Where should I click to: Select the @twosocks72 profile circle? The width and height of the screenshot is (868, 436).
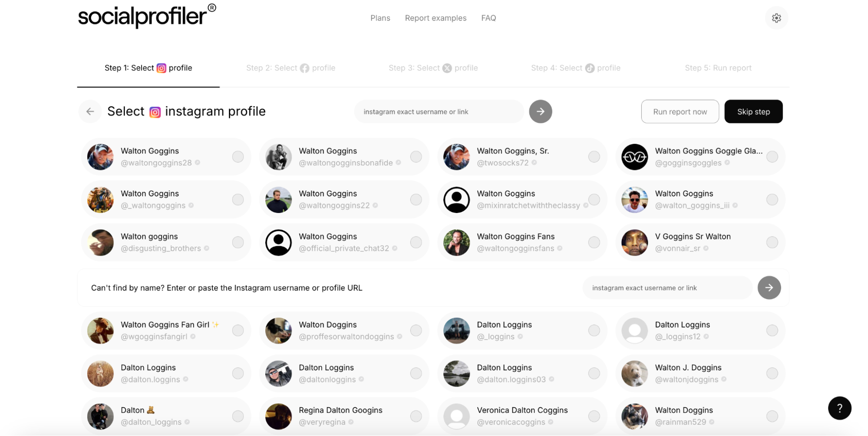pyautogui.click(x=594, y=156)
